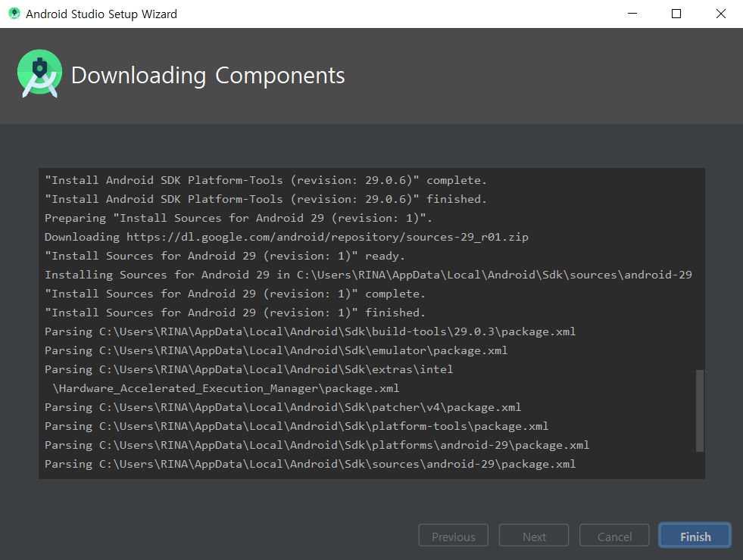Click the line parsing platform-tools\package.xml
This screenshot has height=560, width=743.
coord(297,426)
